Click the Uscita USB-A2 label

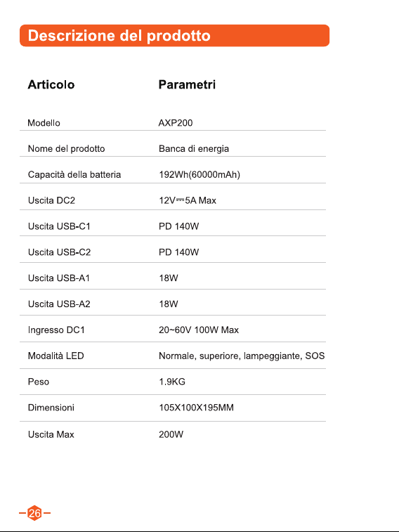(x=59, y=304)
